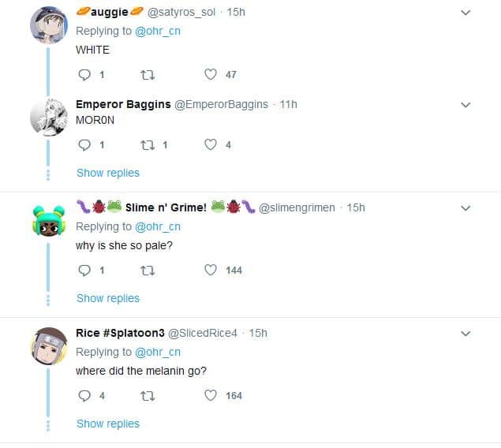Open Emperor Baggins' profile name
This screenshot has height=448, width=501.
click(123, 104)
